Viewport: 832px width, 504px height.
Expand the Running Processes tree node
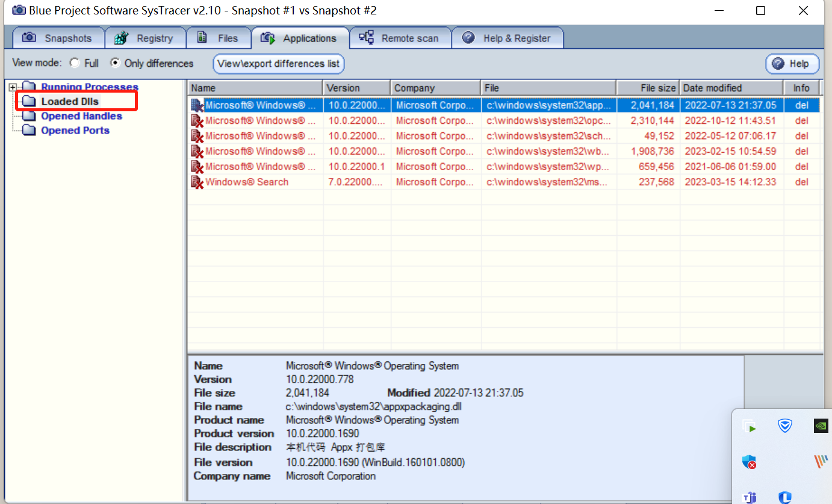(x=13, y=88)
